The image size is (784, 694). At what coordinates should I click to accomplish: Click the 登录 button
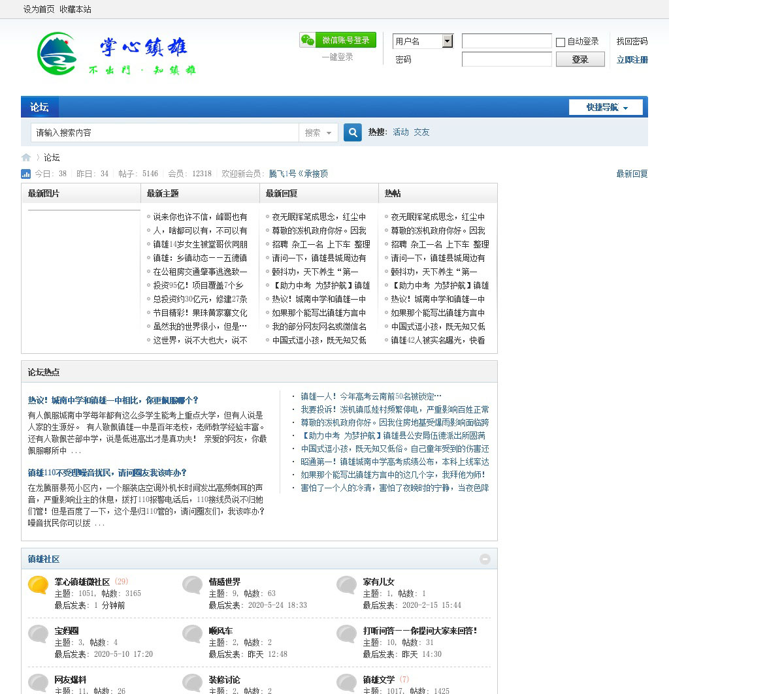pyautogui.click(x=580, y=59)
